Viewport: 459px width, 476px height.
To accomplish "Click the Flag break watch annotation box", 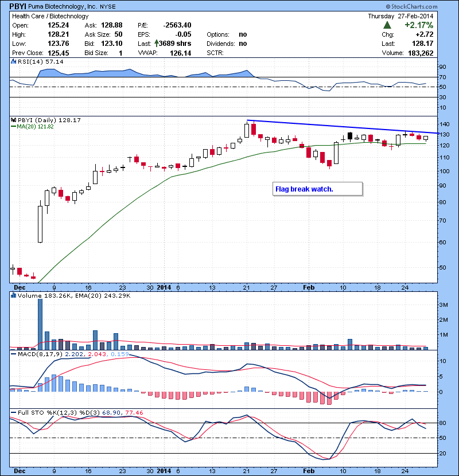I will [317, 189].
